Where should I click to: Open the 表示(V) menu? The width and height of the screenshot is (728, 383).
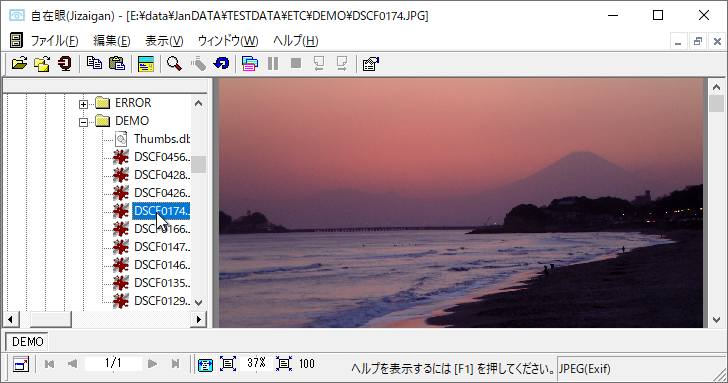click(164, 41)
